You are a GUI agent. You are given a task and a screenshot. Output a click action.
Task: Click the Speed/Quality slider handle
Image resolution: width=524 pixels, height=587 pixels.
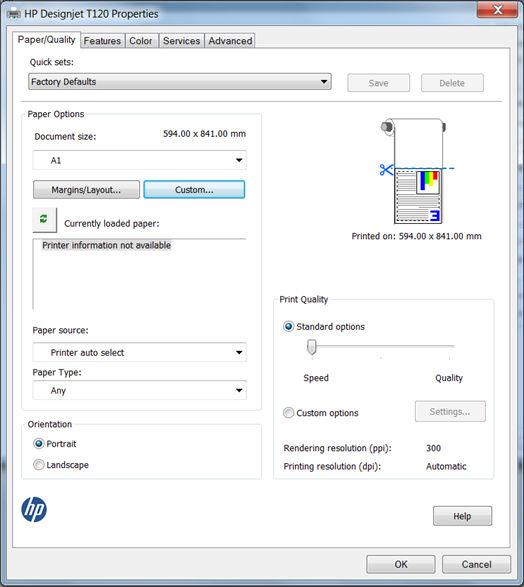tap(312, 347)
